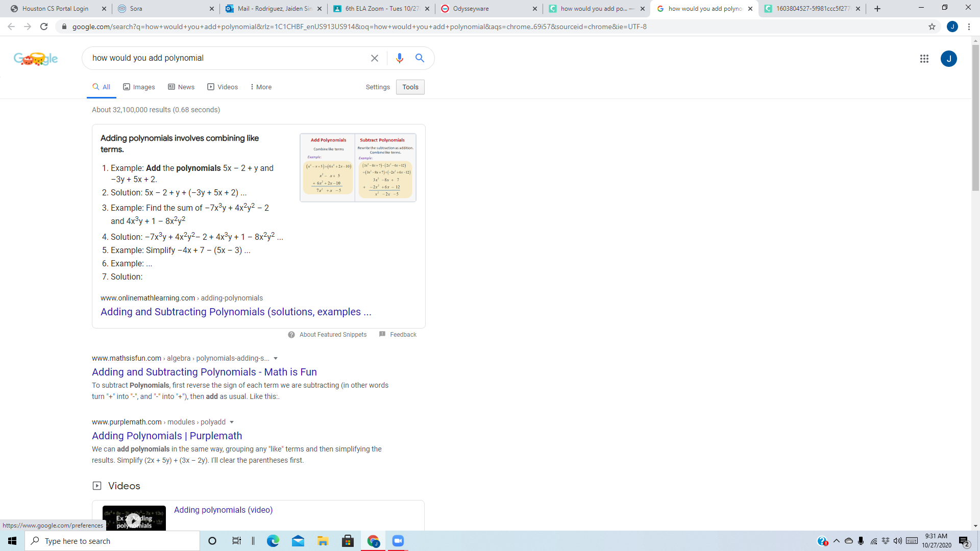Clear the search box with X icon

[x=375, y=58]
